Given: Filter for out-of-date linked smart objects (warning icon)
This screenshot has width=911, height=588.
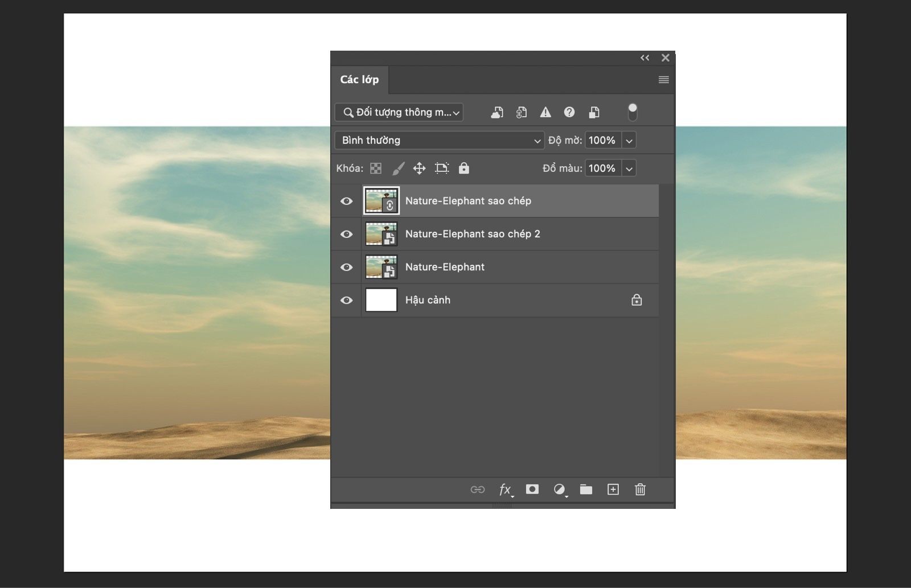Looking at the screenshot, I should click(545, 112).
